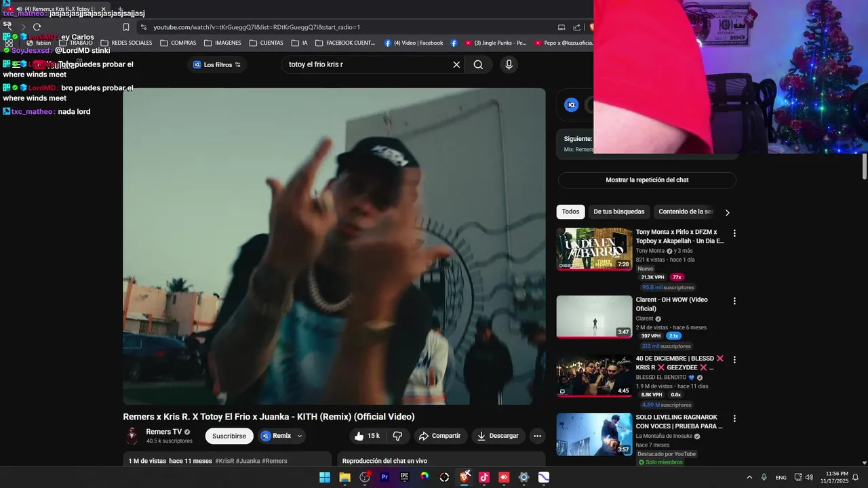Open more actions menu under video

click(x=537, y=436)
